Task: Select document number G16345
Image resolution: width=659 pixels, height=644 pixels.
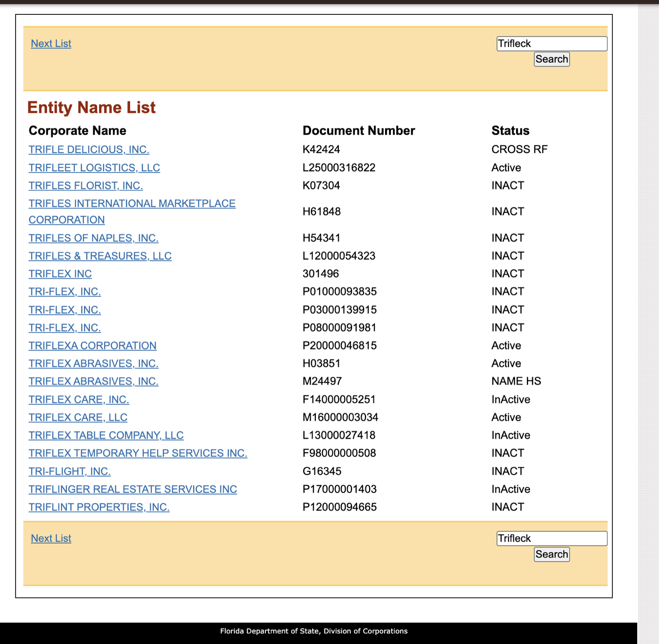Action: pos(322,471)
